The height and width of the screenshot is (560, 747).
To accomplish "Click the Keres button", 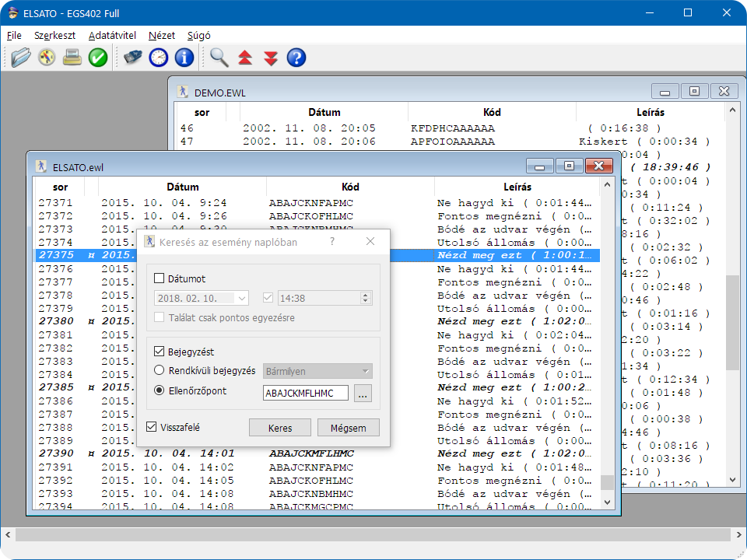I will tap(280, 428).
